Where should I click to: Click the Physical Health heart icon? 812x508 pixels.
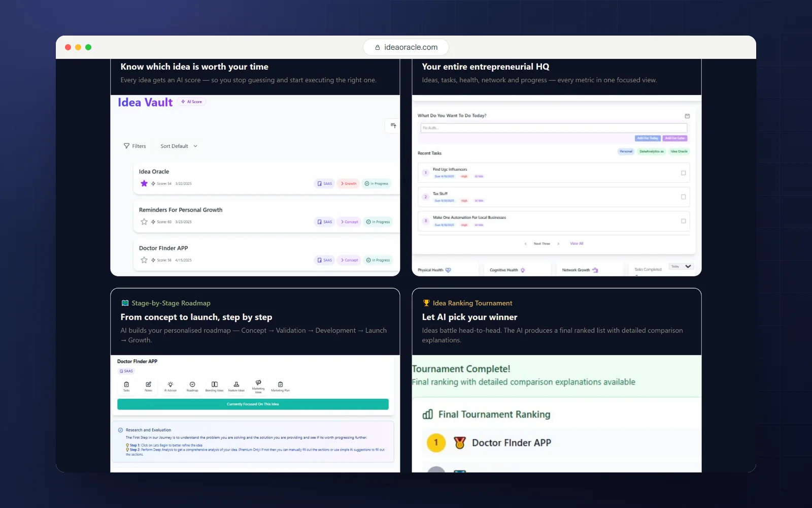pos(448,270)
